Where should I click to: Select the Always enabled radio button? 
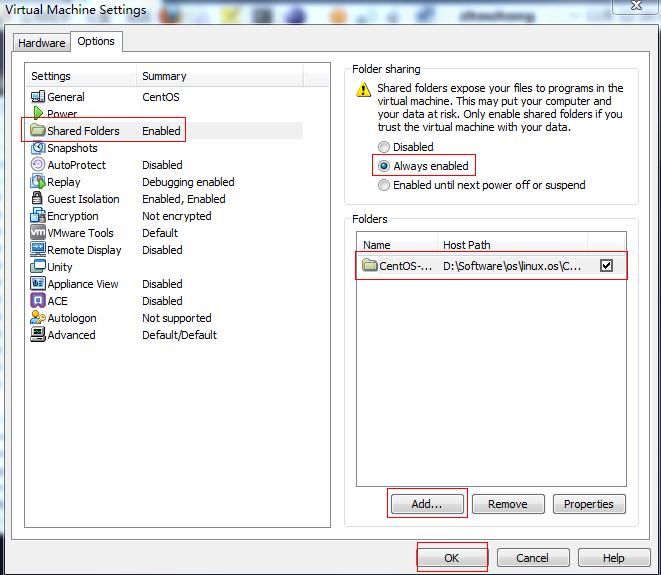tap(384, 166)
